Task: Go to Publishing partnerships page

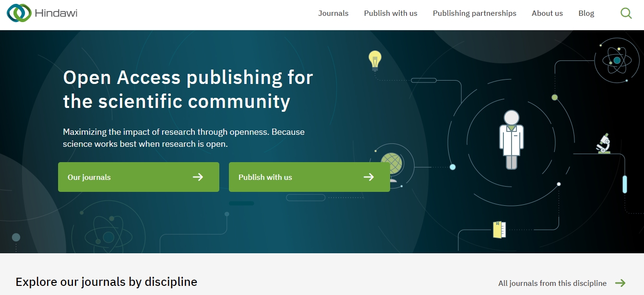Action: [x=474, y=13]
